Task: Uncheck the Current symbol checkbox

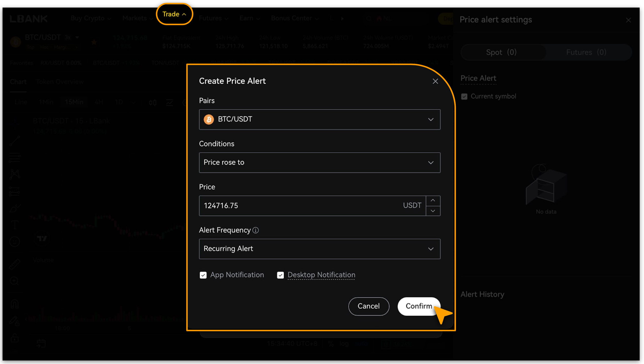Action: (464, 97)
